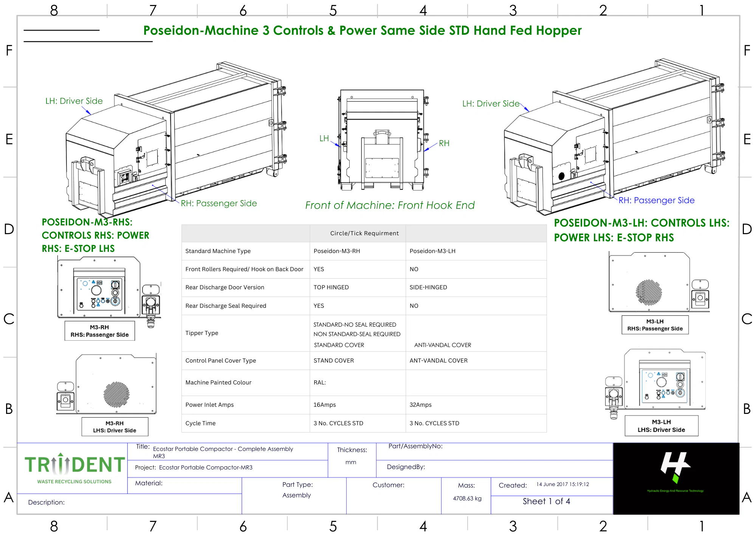Click the M3-LH LHS Driver Side control panel drawing

664,385
